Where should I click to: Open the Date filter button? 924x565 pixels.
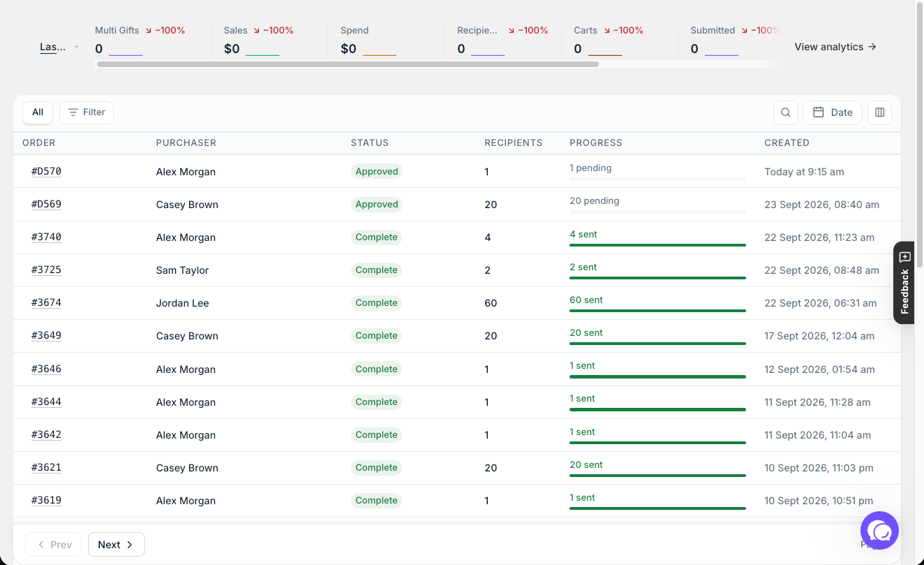point(833,112)
